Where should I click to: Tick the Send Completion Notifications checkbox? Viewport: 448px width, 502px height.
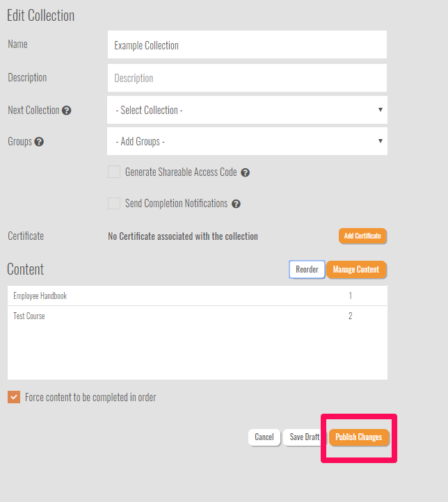[114, 204]
